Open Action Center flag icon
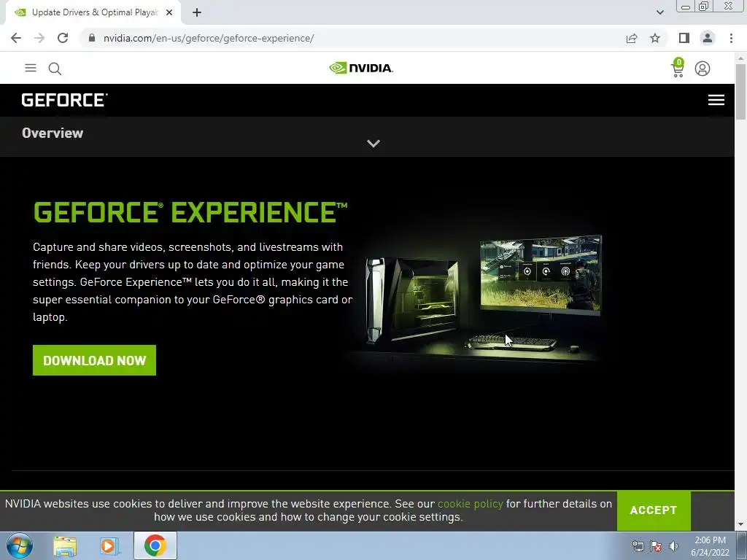Image resolution: width=747 pixels, height=560 pixels. [x=656, y=546]
